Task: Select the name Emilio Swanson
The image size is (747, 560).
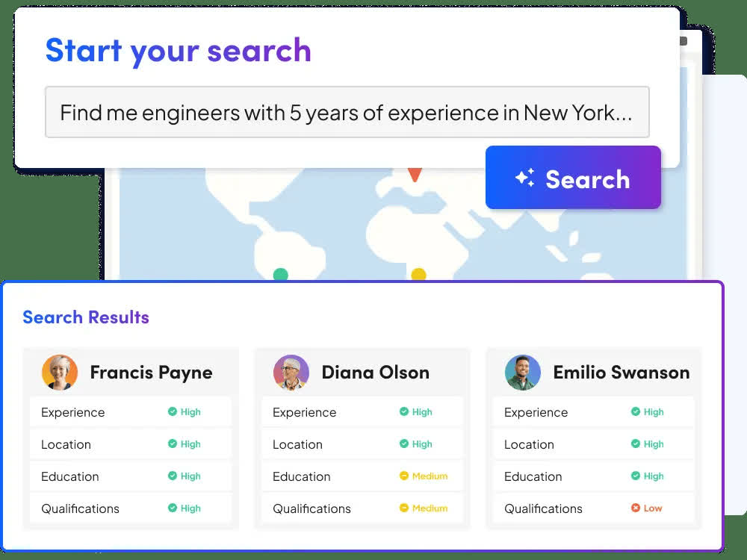Action: [x=622, y=373]
